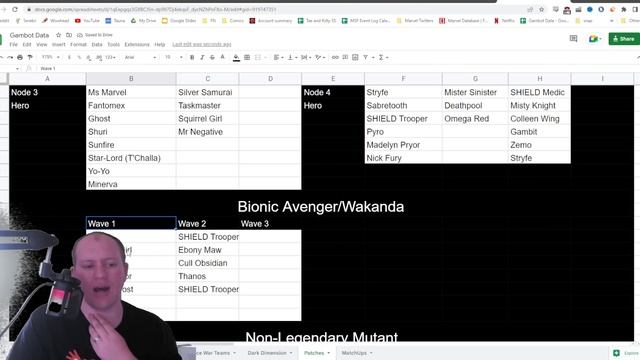This screenshot has height=360, width=640.
Task: Click the green Share button
Action: [x=624, y=39]
